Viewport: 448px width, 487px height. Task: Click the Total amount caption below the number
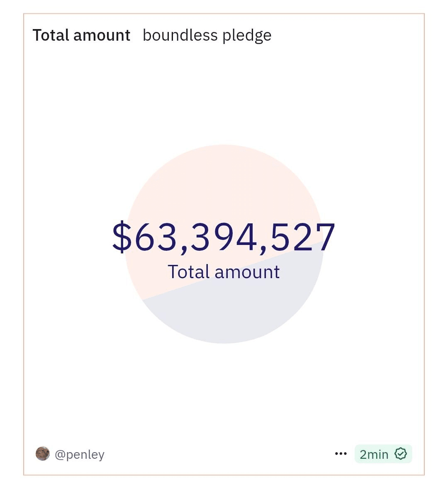(x=224, y=272)
